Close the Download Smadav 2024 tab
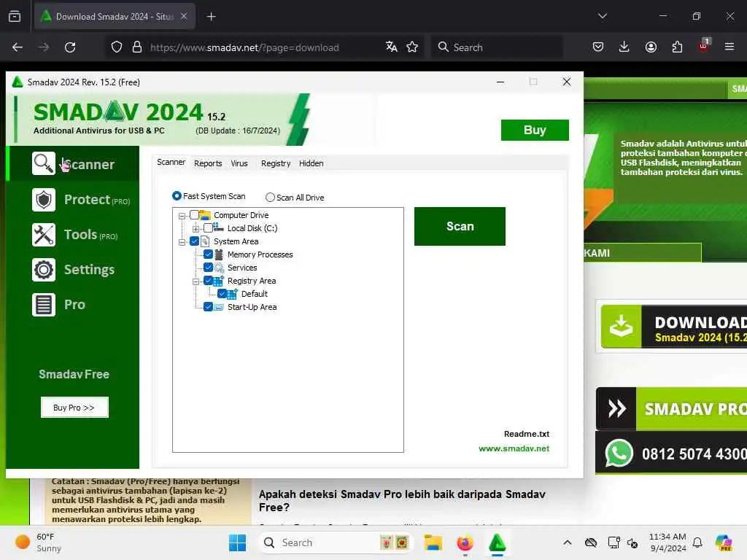The height and width of the screenshot is (560, 747). (x=184, y=16)
